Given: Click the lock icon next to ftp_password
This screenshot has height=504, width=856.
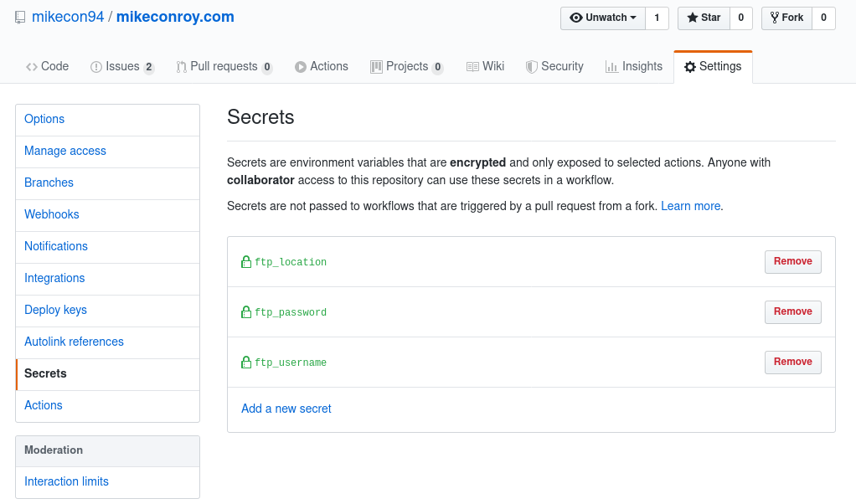Looking at the screenshot, I should (x=246, y=312).
